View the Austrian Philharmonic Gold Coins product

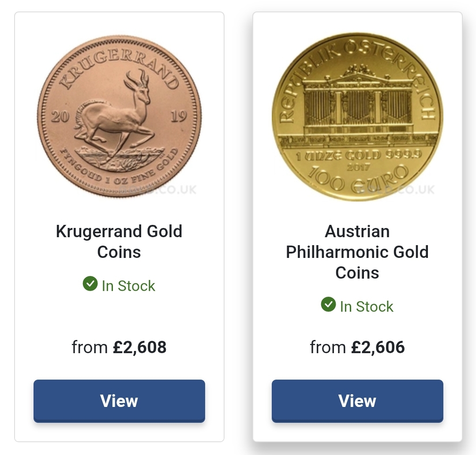pyautogui.click(x=357, y=401)
